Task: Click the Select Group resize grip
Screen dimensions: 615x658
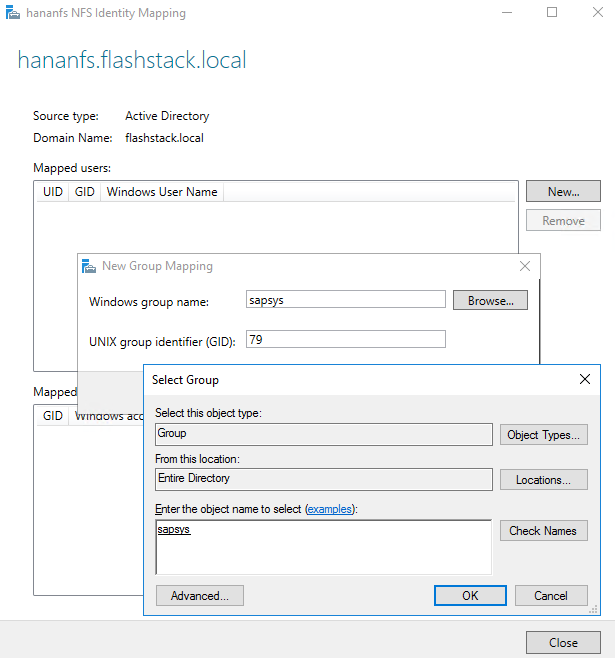Action: 594,609
